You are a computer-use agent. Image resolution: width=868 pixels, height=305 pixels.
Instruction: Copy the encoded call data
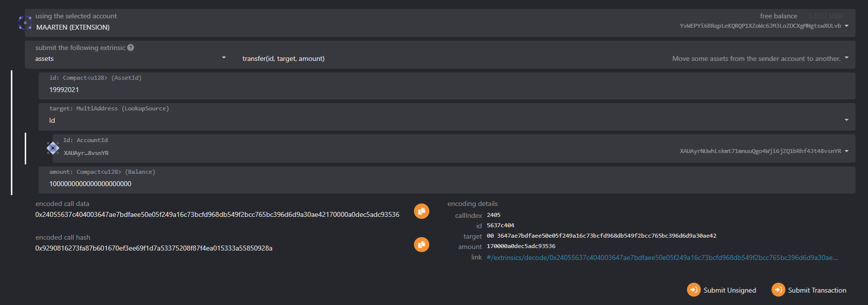point(421,211)
